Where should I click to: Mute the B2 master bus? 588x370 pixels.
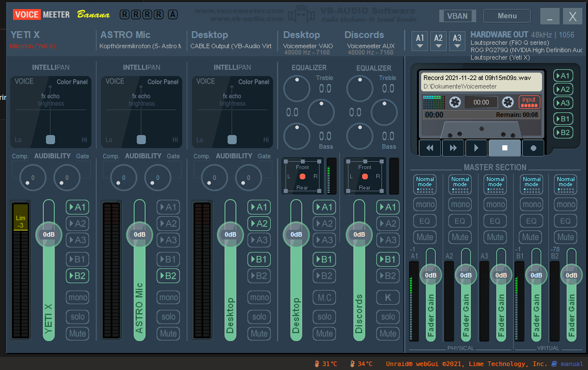[x=565, y=237]
